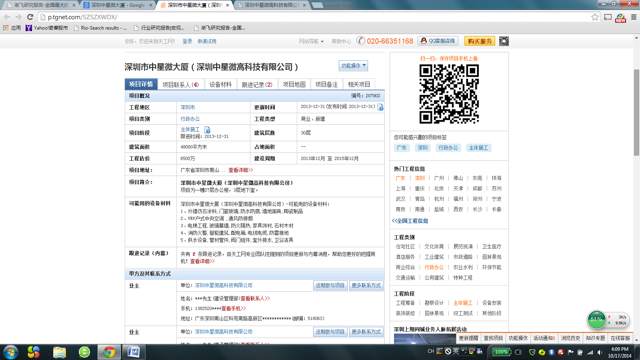This screenshot has height=360, width=640.
Task: Click 查看手机 link for first owner
Action: click(233, 308)
